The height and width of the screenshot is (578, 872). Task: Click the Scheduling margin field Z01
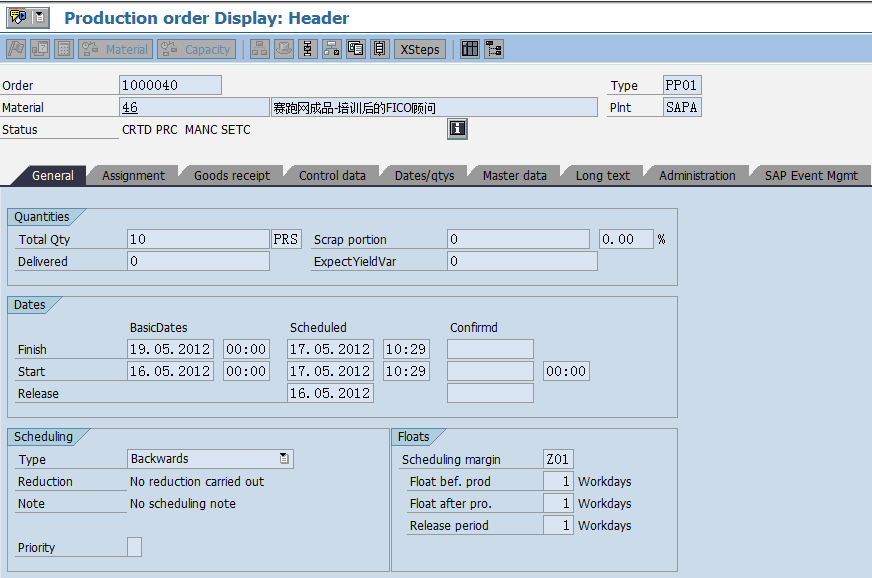tap(558, 459)
